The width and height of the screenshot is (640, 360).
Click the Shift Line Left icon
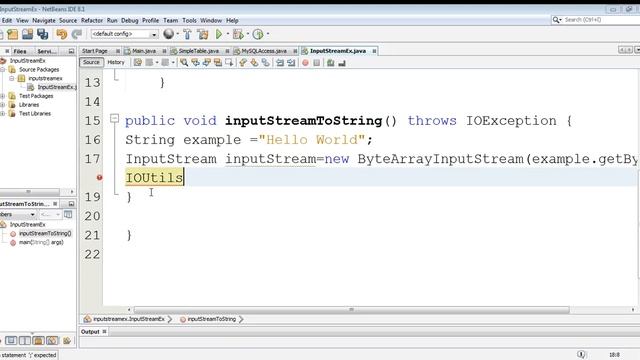click(280, 62)
